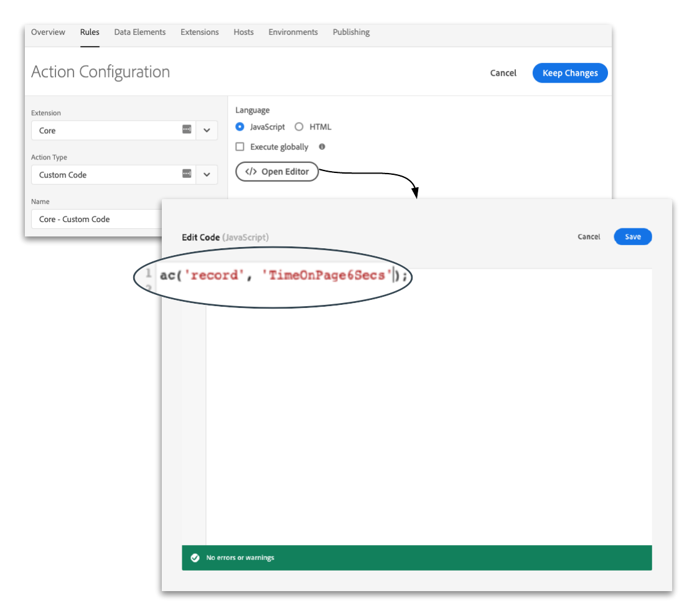Open the Publishing tab

point(351,32)
